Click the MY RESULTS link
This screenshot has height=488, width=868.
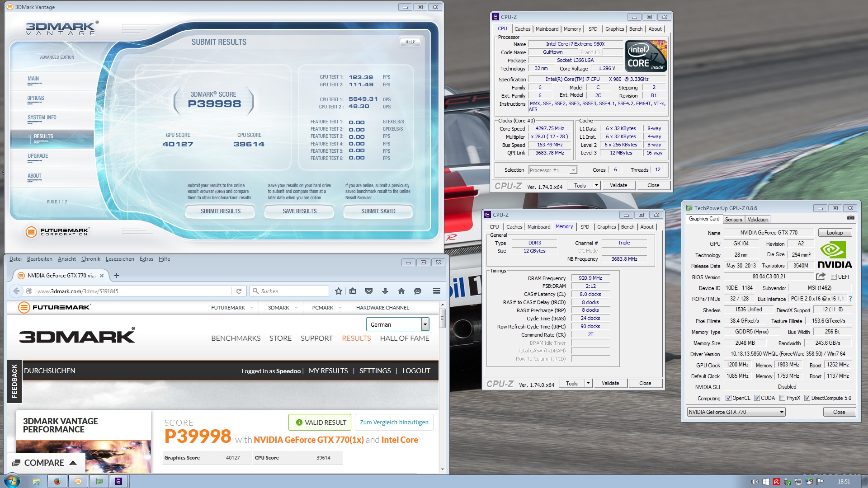pyautogui.click(x=328, y=371)
